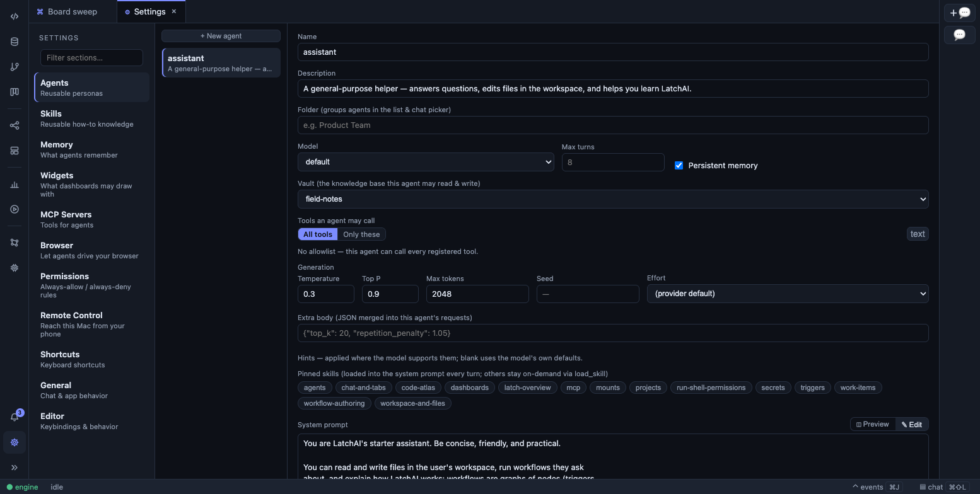Toggle the latch-overview pinned skill chip

coord(528,388)
